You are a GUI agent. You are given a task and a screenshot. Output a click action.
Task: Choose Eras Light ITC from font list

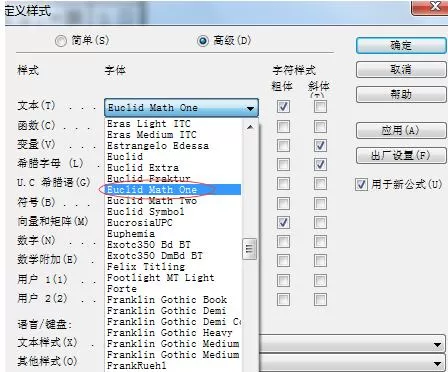[x=173, y=124]
